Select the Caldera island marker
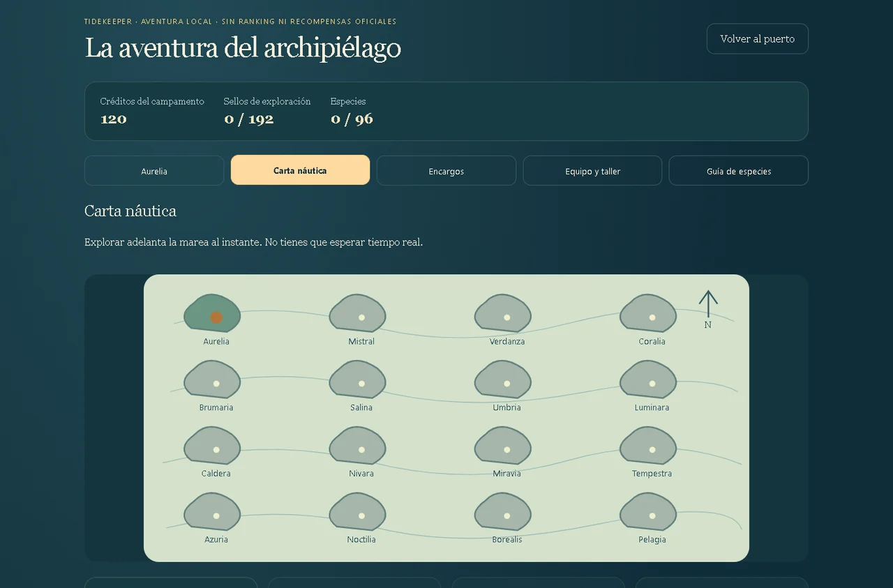 coord(212,446)
